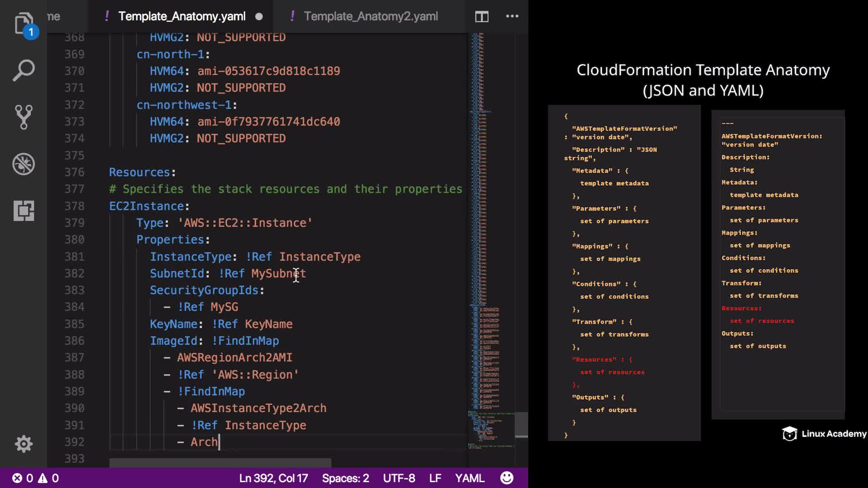Screen dimensions: 868x488
Task: Click the unsaved dot on Template_Anatomy.yaml
Action: [259, 17]
